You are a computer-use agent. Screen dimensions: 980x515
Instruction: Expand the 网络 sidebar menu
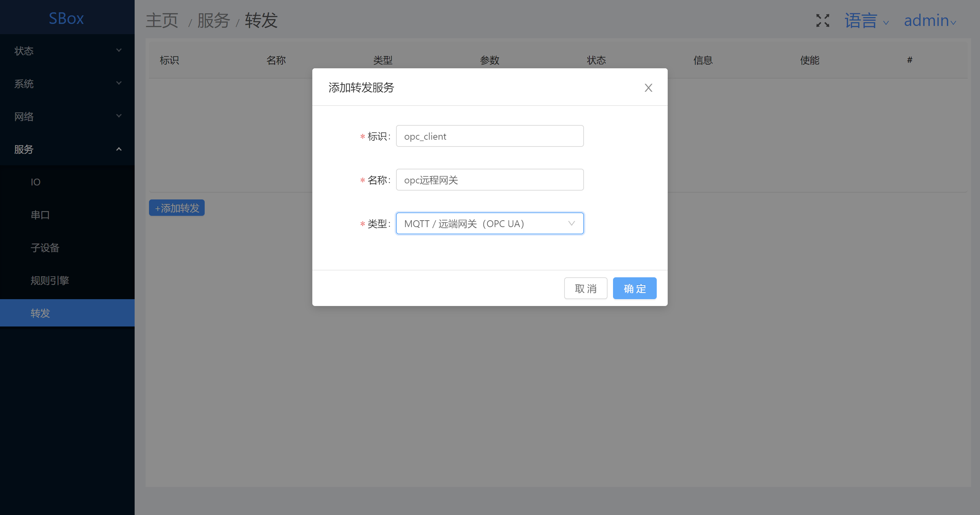click(x=67, y=116)
